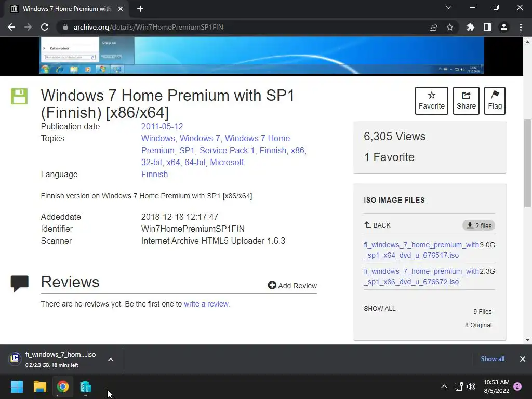The width and height of the screenshot is (532, 399).
Task: Click Show all downloads
Action: click(493, 359)
